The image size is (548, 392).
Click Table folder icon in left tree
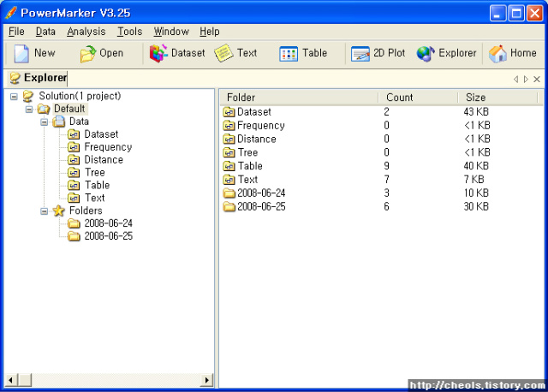click(74, 185)
